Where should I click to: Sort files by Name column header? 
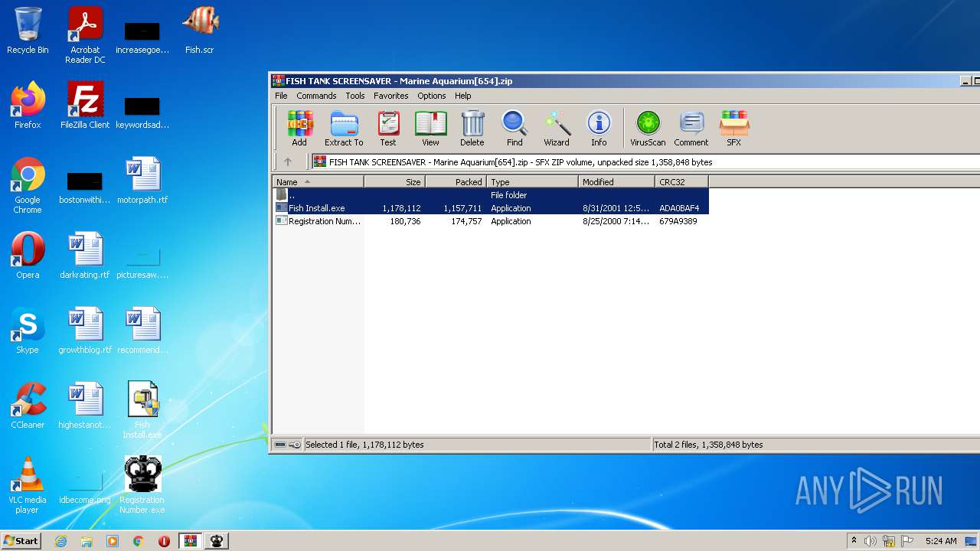pos(318,181)
